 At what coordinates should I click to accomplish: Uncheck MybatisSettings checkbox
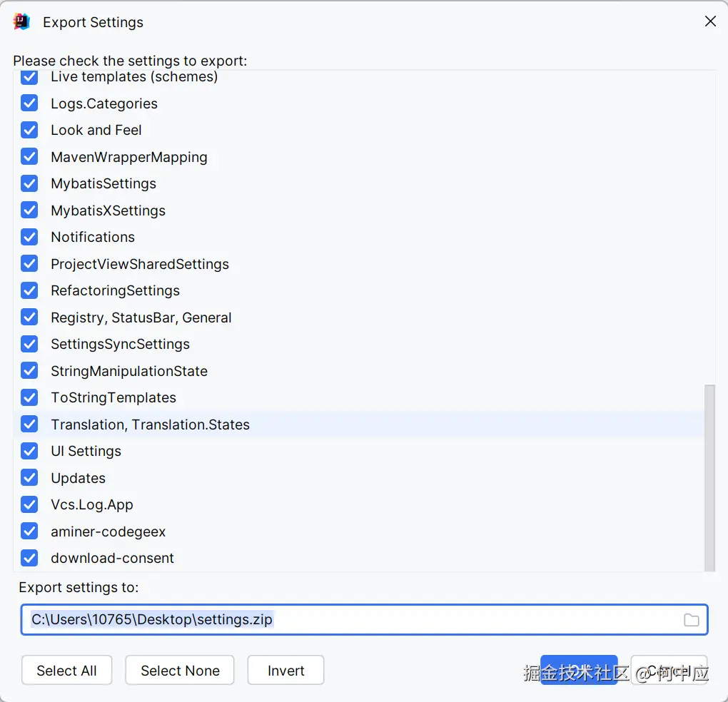click(29, 183)
